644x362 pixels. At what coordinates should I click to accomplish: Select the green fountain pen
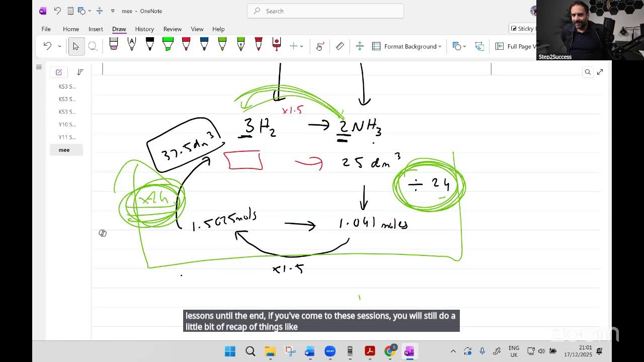coord(240,44)
